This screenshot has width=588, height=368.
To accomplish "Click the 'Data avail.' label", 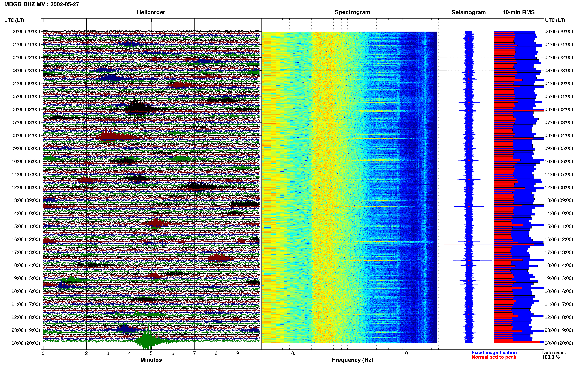I will (x=554, y=352).
